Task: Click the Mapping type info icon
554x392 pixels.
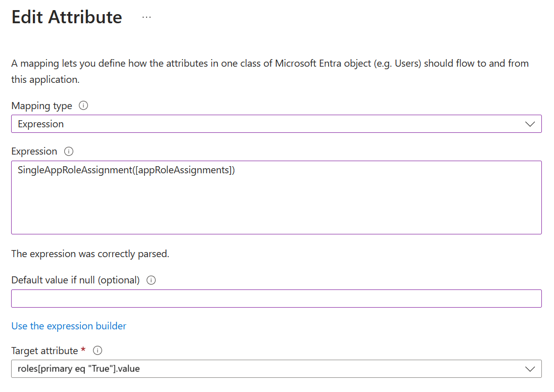Action: coord(83,106)
